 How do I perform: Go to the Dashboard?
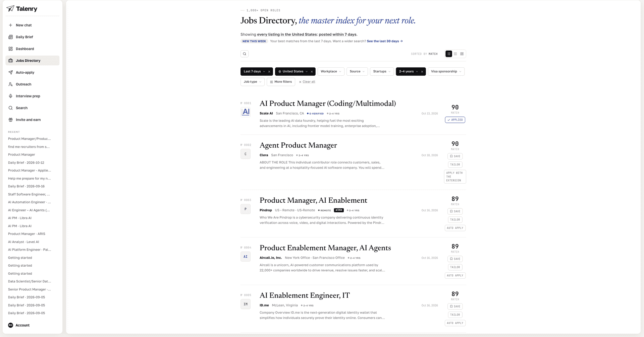click(32, 49)
